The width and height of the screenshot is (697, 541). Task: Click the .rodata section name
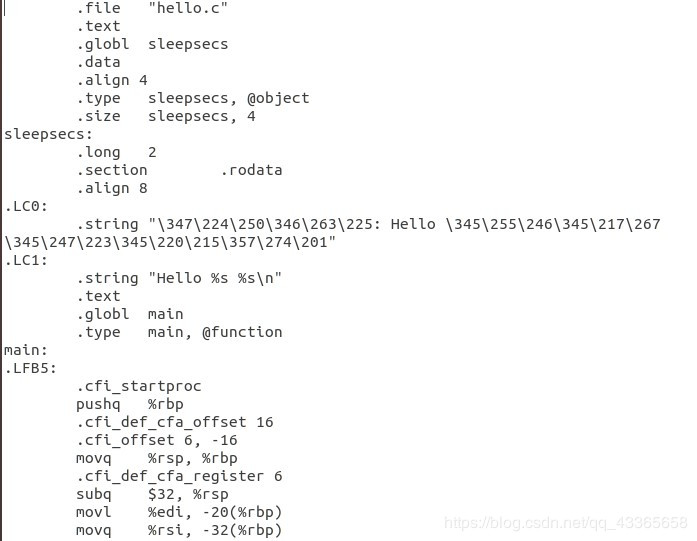click(x=252, y=170)
